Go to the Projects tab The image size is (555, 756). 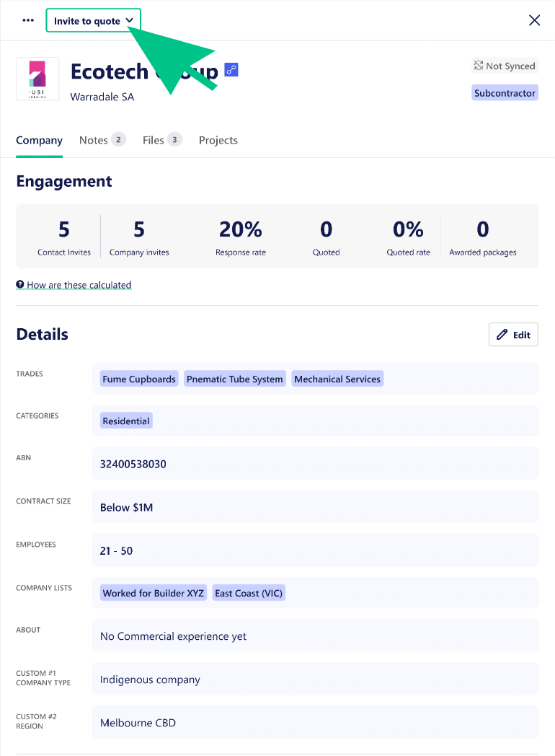tap(218, 140)
